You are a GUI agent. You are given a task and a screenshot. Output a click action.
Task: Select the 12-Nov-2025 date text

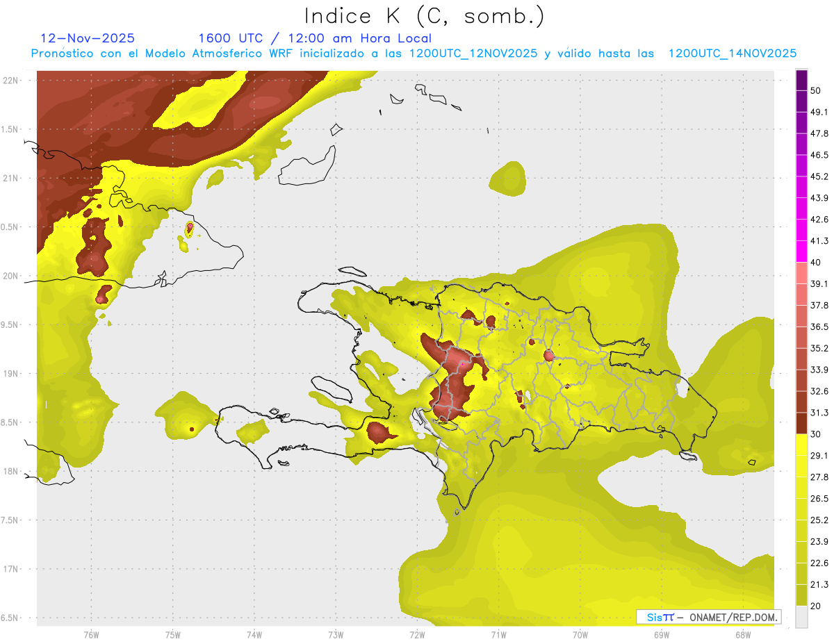(x=88, y=38)
